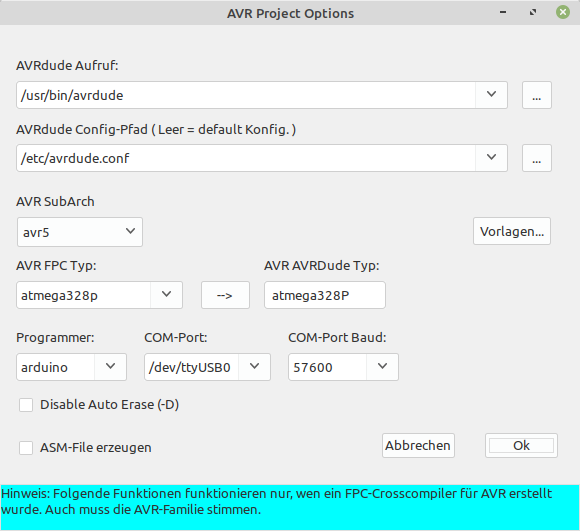Click inside the /etc/avrdude.conf path field
Viewport: 580px width, 531px height.
pyautogui.click(x=246, y=158)
